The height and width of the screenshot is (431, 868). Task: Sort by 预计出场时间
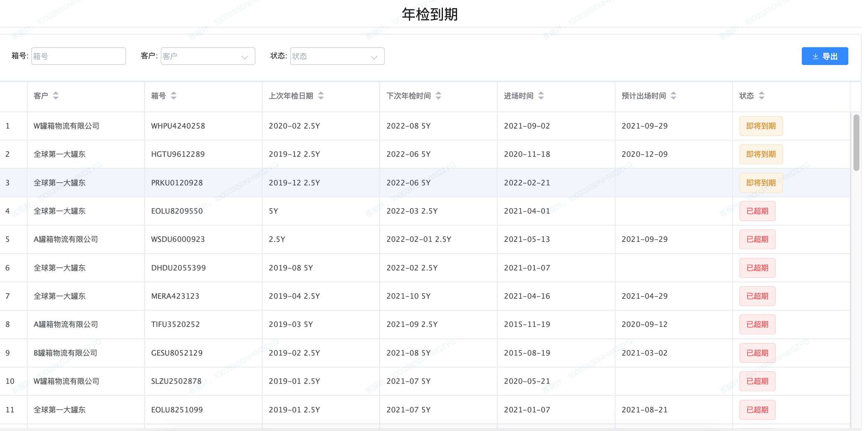click(674, 96)
